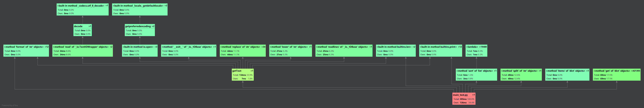This screenshot has width=644, height=108.
Task: Select the utf_8_decode built-in method node
Action: coord(83,10)
